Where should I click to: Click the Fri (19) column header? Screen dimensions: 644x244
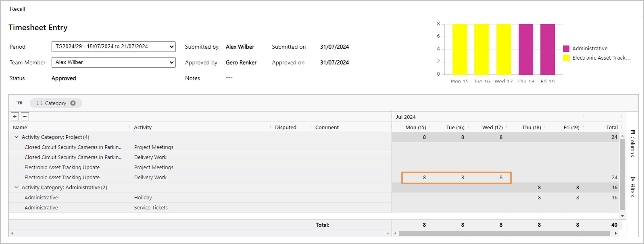571,127
